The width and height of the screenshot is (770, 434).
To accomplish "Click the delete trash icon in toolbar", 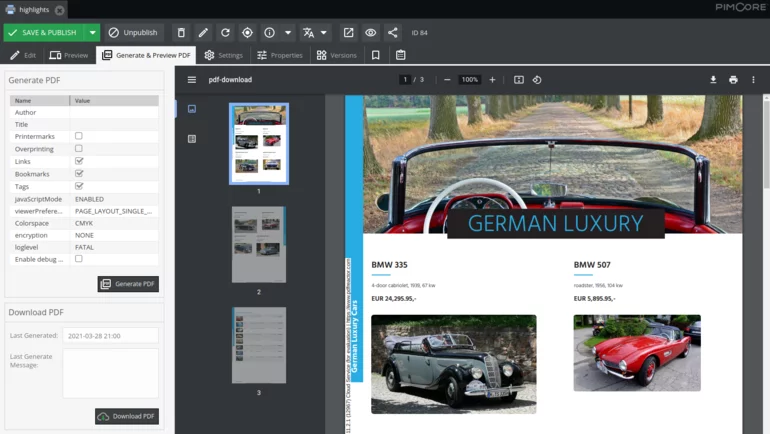I will click(x=181, y=32).
